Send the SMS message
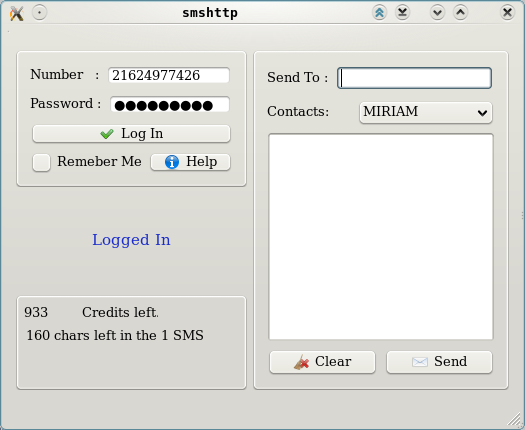The width and height of the screenshot is (525, 430). [x=439, y=362]
